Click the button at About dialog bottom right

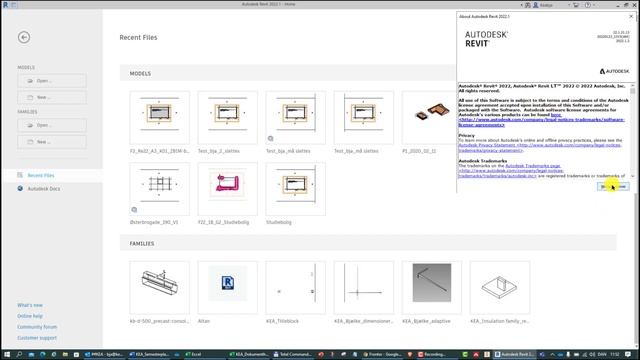click(613, 187)
